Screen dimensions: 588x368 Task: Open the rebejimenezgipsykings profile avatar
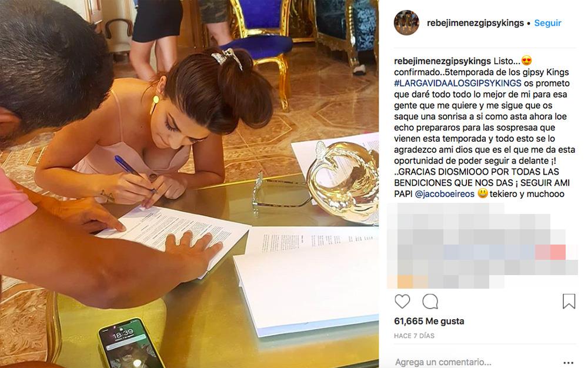coord(406,23)
